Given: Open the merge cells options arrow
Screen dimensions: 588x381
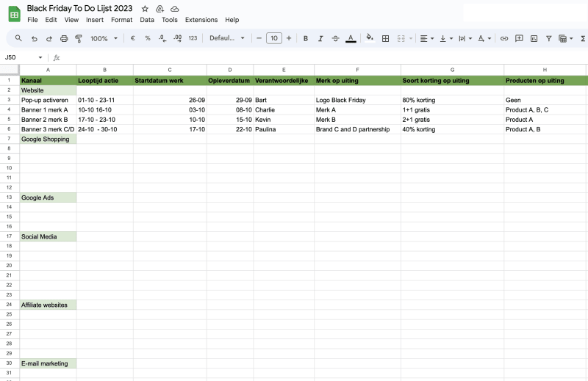Looking at the screenshot, I should point(411,38).
